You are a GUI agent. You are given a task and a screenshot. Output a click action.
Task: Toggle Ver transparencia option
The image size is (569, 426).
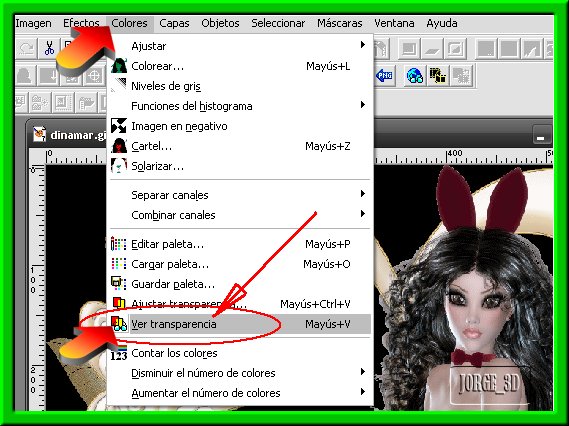coord(240,324)
